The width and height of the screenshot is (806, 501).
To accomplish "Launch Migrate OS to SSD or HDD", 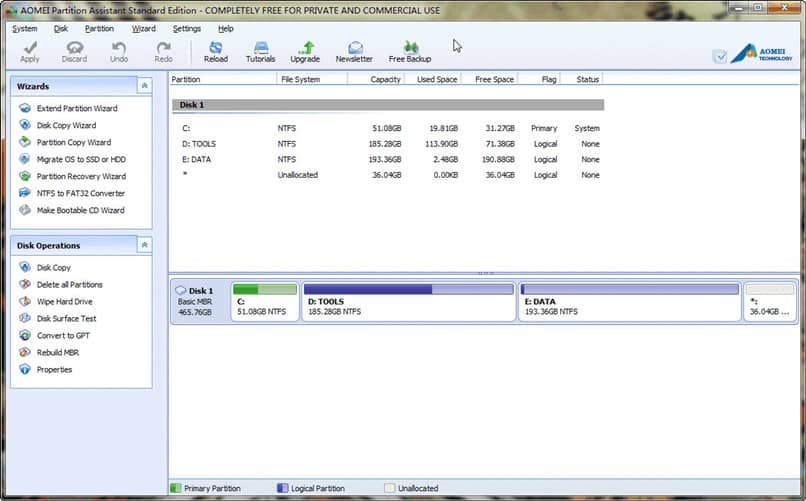I will 80,159.
